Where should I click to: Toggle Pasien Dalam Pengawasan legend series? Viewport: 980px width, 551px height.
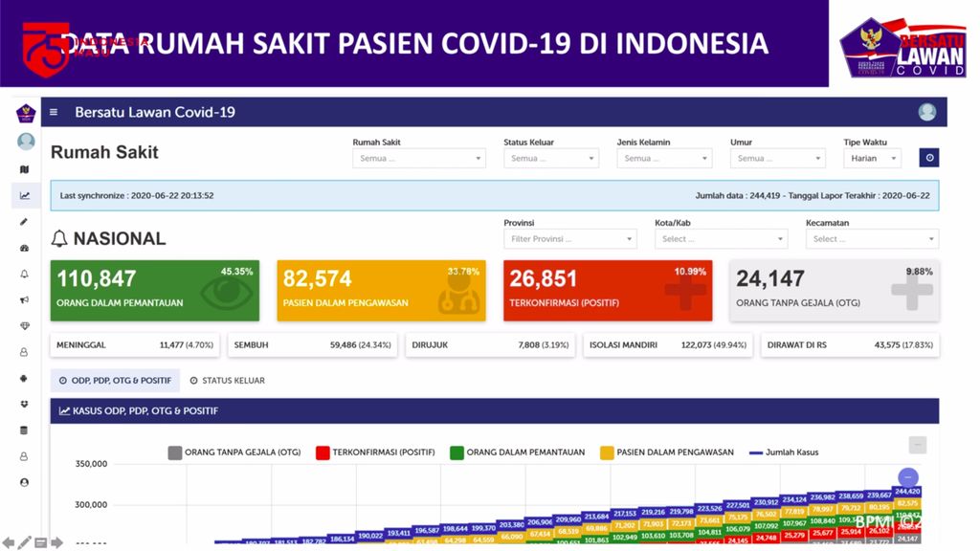(667, 452)
